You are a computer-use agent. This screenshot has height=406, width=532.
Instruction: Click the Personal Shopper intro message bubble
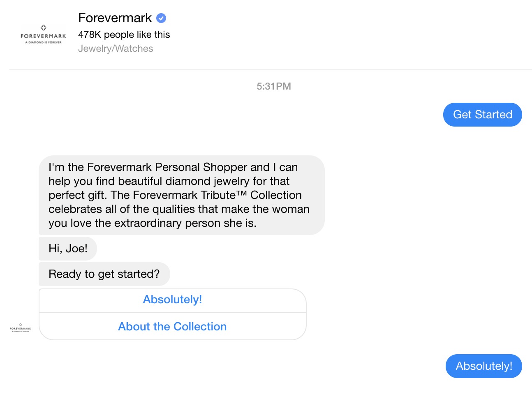[181, 195]
